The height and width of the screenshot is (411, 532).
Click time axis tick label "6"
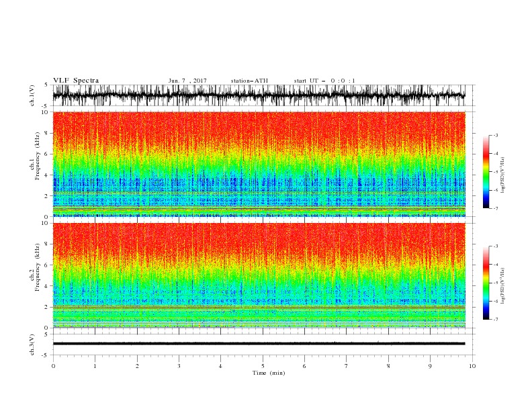[304, 366]
